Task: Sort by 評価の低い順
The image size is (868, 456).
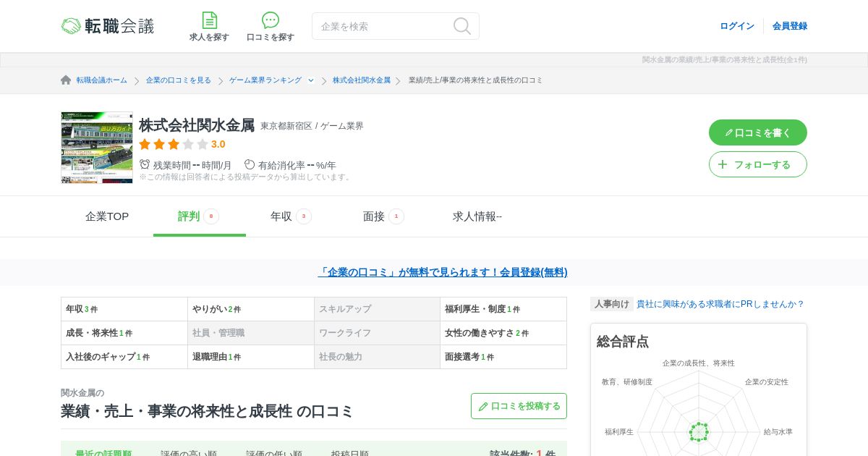Action: [x=274, y=454]
